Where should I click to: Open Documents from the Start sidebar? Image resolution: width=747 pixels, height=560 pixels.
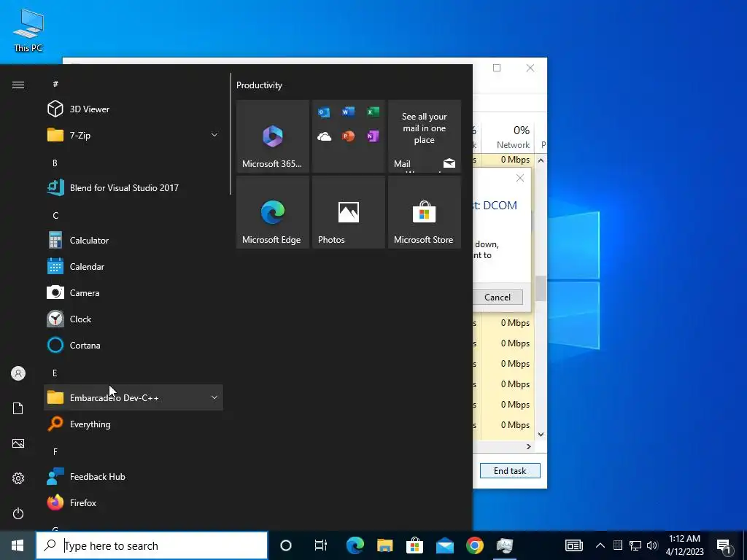(x=18, y=408)
